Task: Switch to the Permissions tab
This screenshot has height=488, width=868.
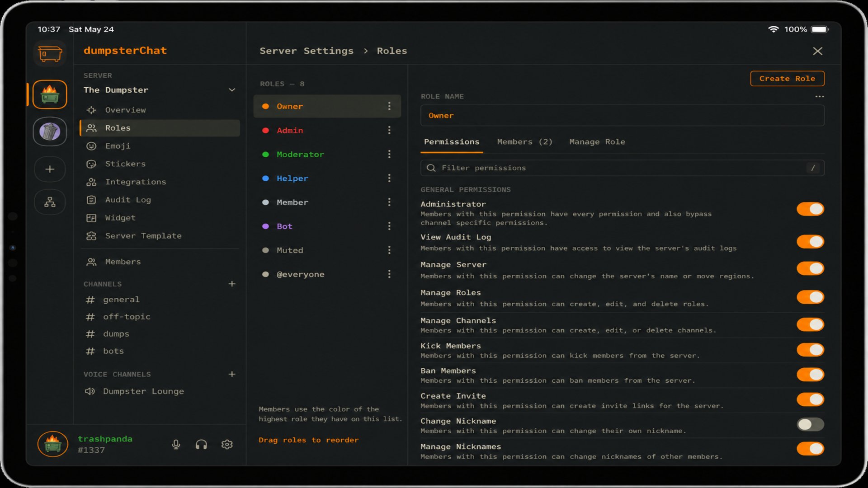Action: pyautogui.click(x=452, y=142)
